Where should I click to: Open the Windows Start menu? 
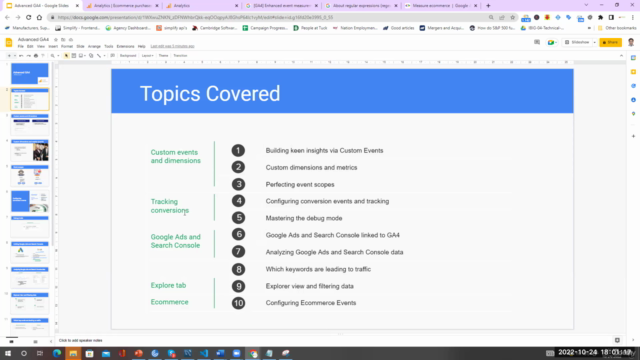[8, 353]
